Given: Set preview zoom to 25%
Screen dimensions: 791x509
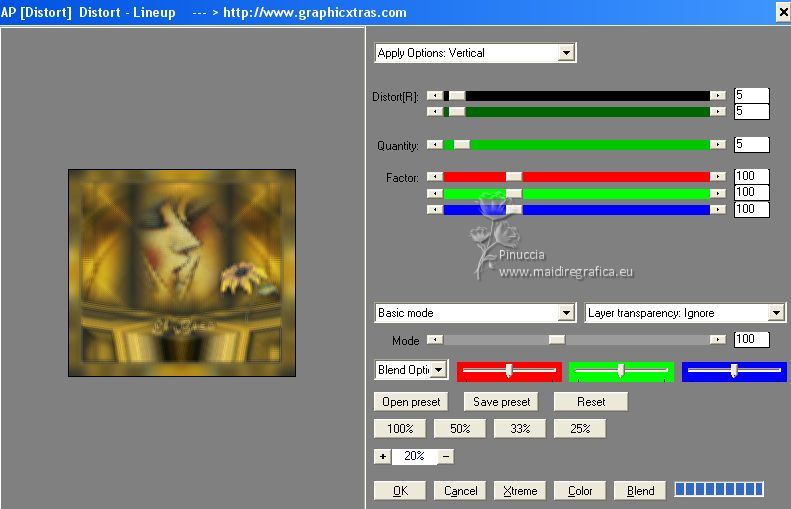Looking at the screenshot, I should point(580,429).
